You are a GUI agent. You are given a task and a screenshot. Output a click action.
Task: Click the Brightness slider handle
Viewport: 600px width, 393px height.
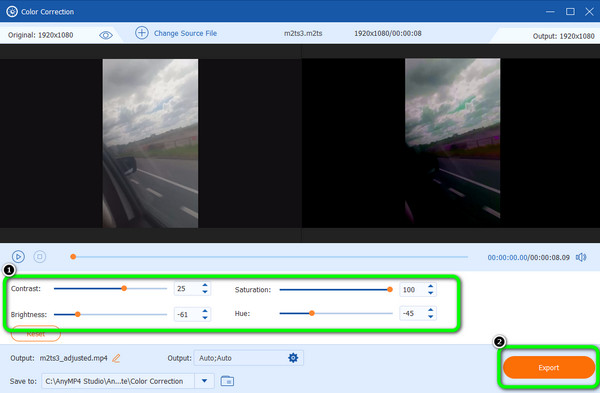(x=78, y=314)
